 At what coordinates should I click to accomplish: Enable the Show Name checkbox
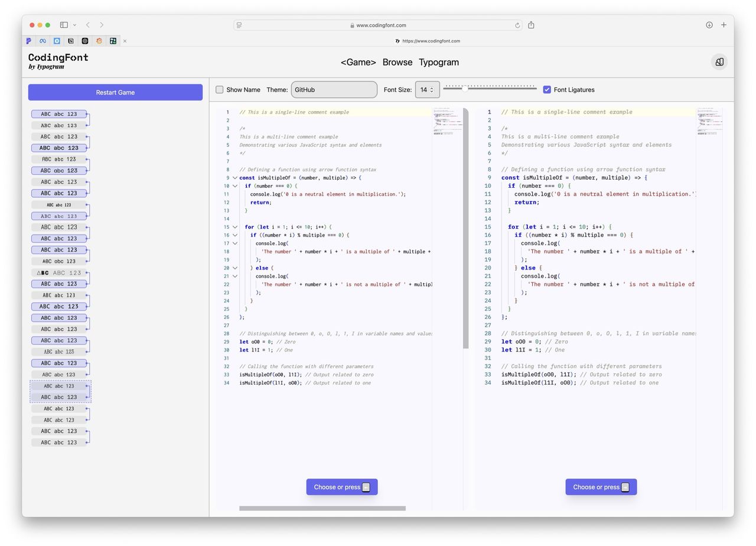coord(219,90)
